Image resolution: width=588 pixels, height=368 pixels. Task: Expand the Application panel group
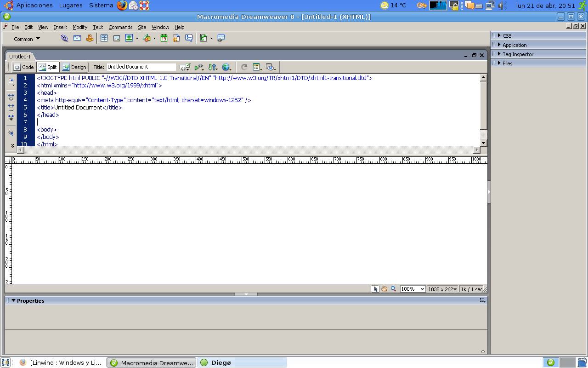(x=499, y=45)
